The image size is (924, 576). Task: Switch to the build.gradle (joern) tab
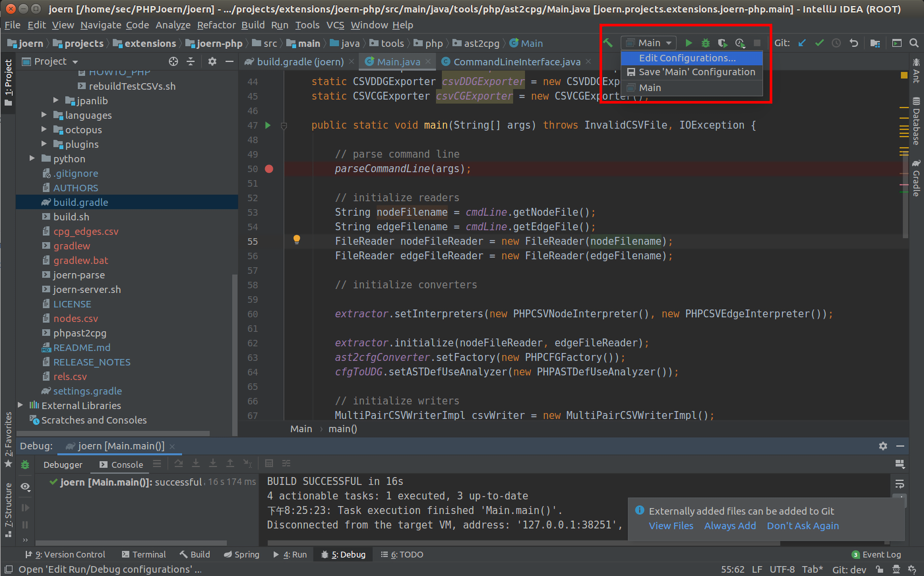(x=300, y=62)
